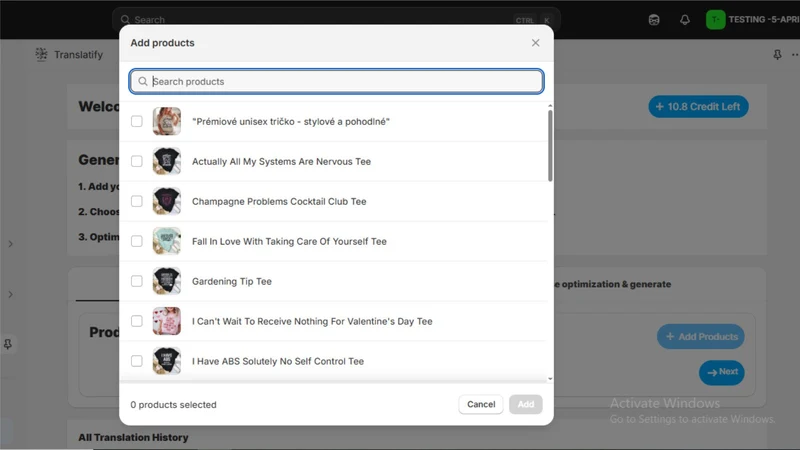The height and width of the screenshot is (450, 800).
Task: Select "Gardening Tip Tee" product name
Action: click(x=232, y=282)
